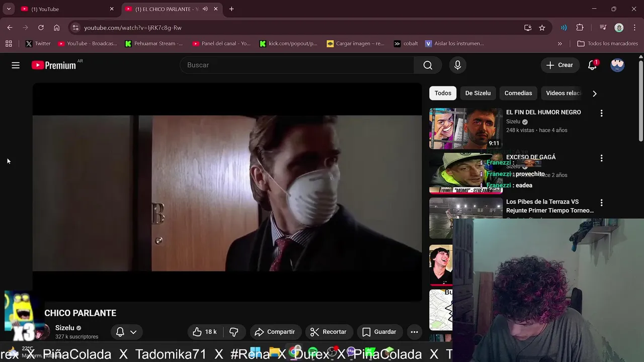Open options for EL FIN DEL HUMOR NEGRO
Screen dimensions: 644x362
pyautogui.click(x=601, y=113)
